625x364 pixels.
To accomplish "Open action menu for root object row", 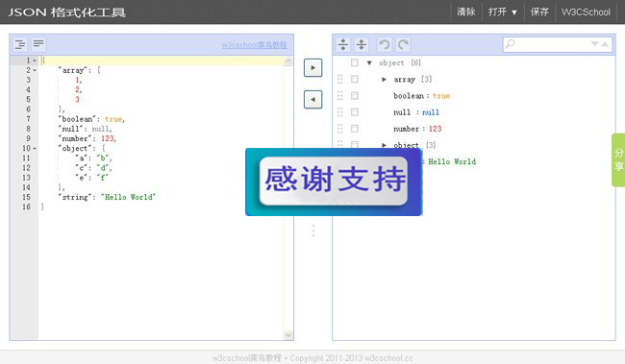I will 355,62.
